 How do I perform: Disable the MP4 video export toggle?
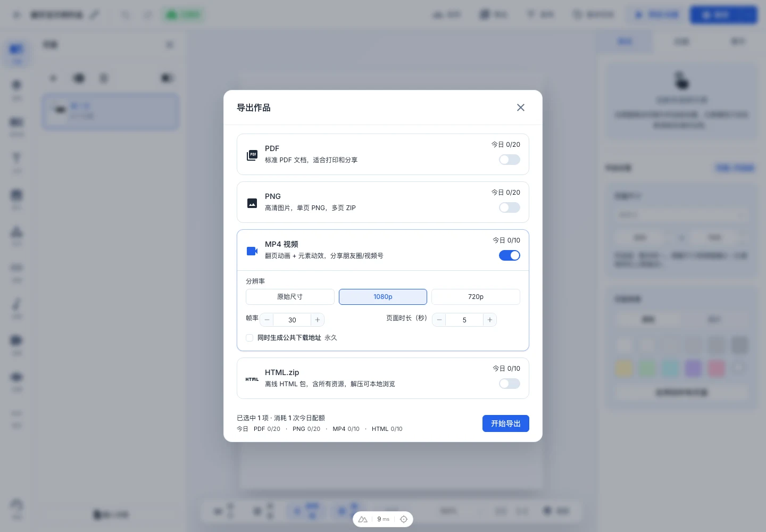pos(510,255)
